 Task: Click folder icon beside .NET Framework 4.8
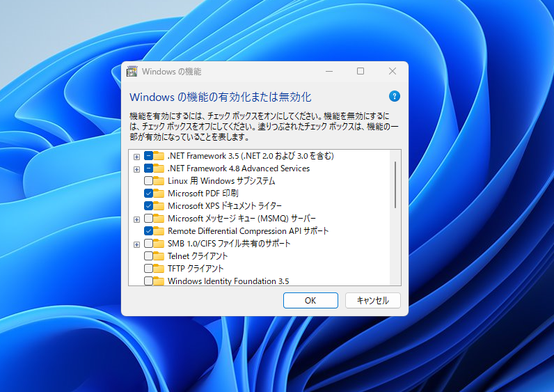159,168
